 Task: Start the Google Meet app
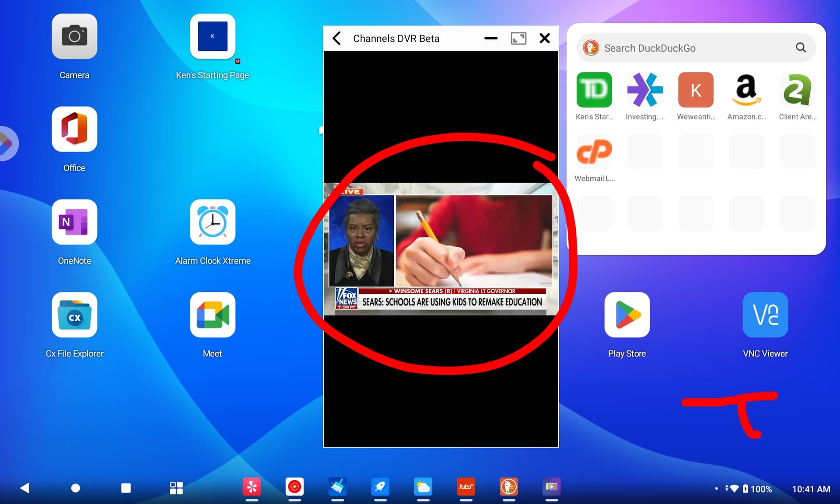[213, 315]
